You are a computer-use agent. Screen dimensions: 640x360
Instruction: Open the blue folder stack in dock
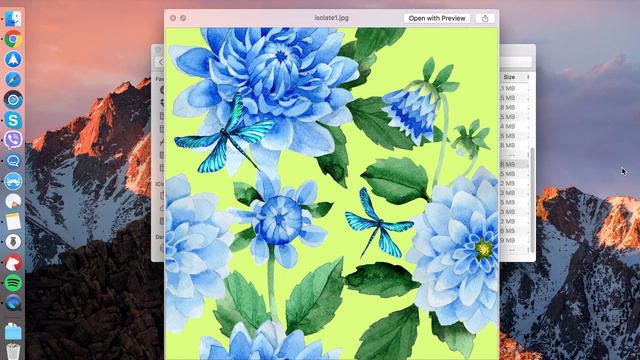pos(13,331)
